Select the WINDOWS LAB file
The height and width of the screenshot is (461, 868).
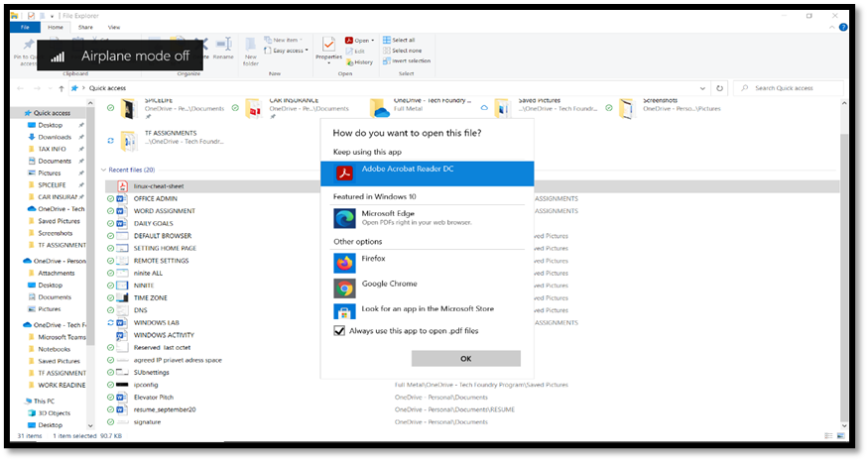point(156,322)
